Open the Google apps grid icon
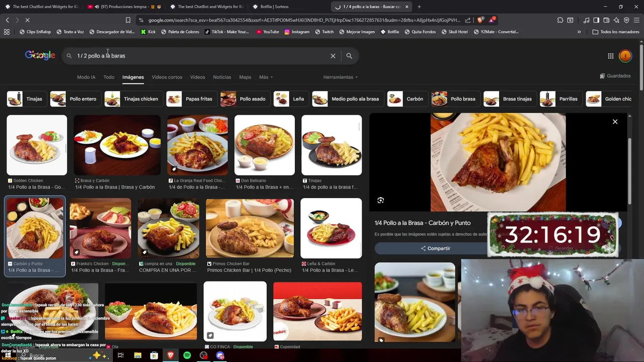This screenshot has width=644, height=362. (610, 56)
